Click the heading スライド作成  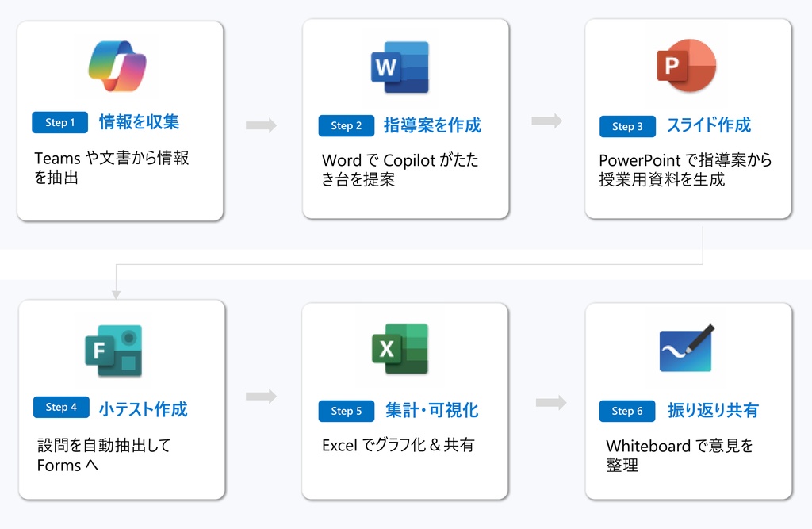pos(708,125)
